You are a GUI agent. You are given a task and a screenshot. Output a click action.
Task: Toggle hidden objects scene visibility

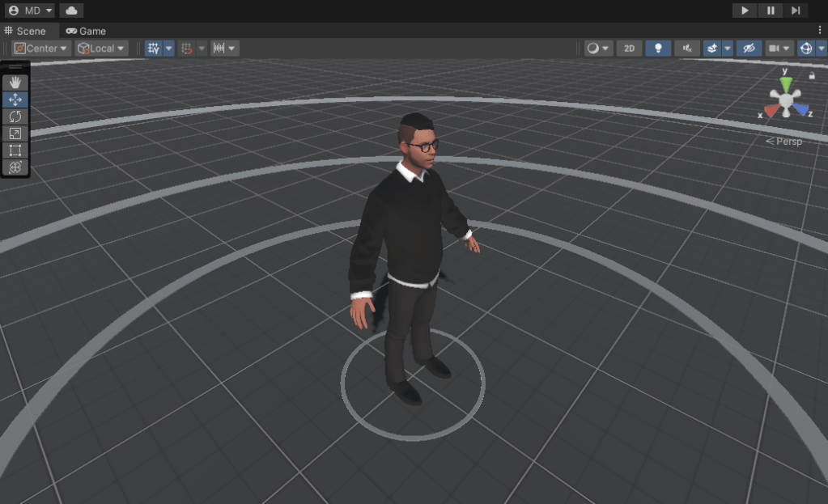coord(749,49)
